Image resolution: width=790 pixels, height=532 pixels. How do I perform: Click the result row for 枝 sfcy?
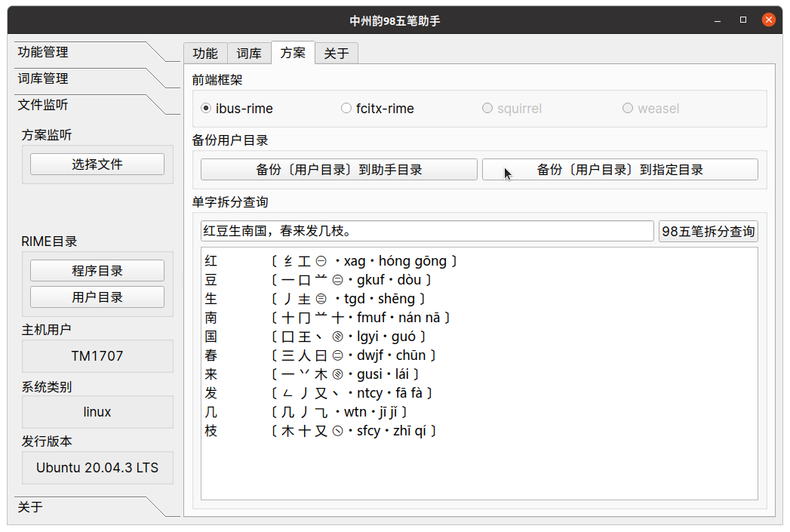click(x=321, y=431)
